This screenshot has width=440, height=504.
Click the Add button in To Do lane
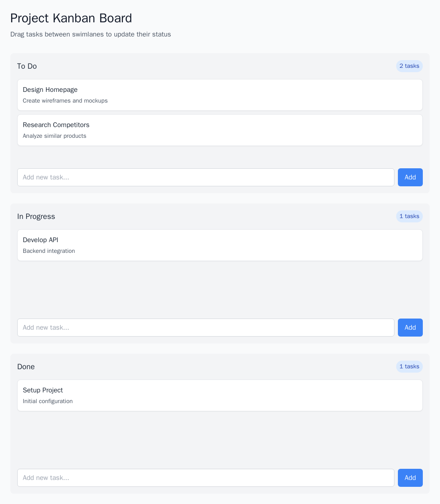click(410, 177)
